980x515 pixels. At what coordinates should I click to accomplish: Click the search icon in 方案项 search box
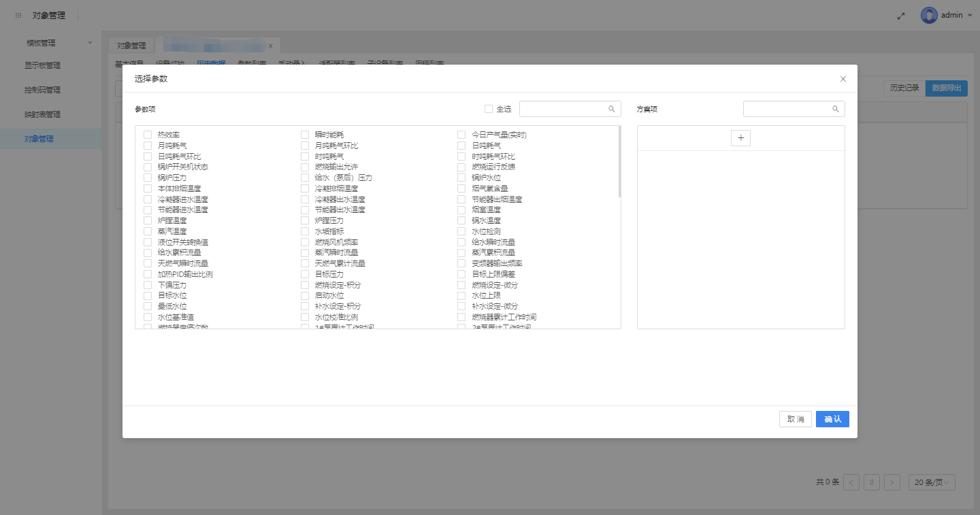click(x=836, y=109)
